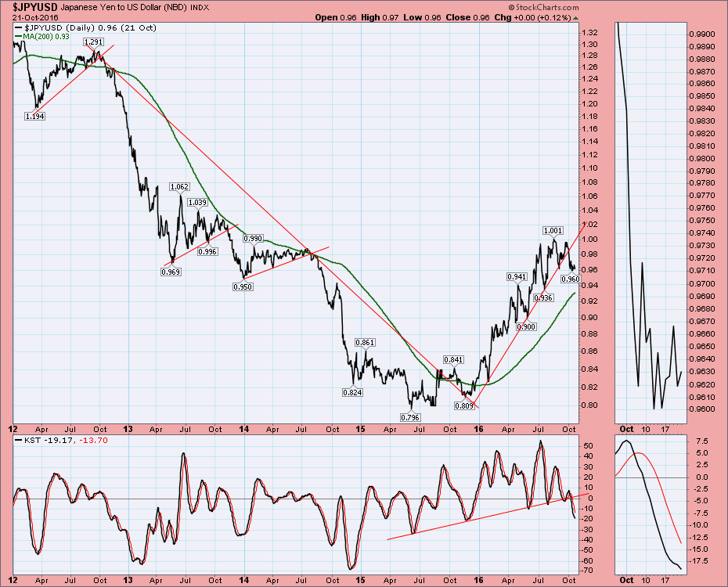Click the 0.796 bottom price annotation
Image resolution: width=728 pixels, height=587 pixels.
(410, 418)
